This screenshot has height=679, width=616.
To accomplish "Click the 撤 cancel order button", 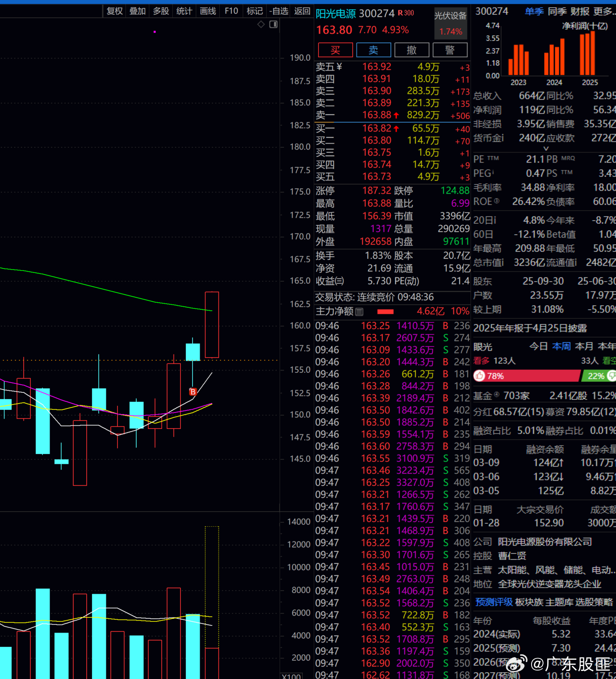I will (412, 50).
